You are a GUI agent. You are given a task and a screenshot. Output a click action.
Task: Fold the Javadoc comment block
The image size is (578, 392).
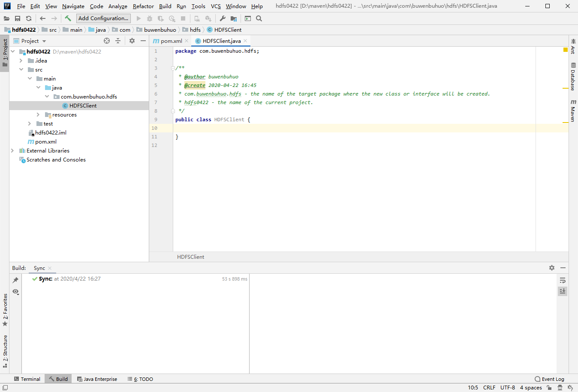click(173, 68)
